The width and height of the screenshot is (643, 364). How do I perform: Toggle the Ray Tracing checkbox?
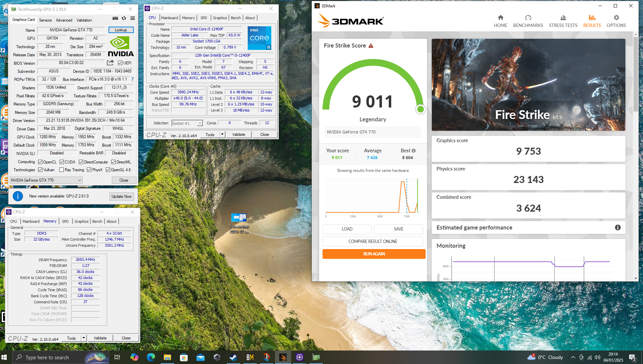coord(62,170)
